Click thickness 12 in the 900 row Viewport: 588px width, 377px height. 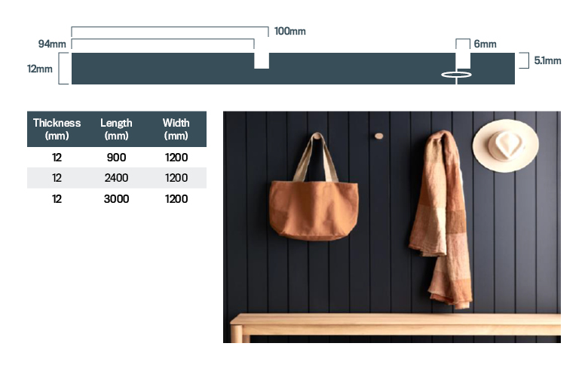tap(57, 157)
